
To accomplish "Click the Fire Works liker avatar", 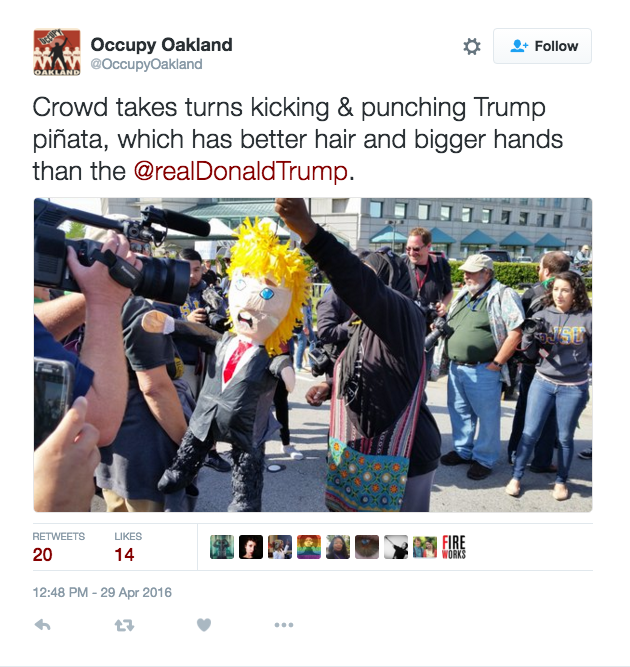I will coord(454,547).
